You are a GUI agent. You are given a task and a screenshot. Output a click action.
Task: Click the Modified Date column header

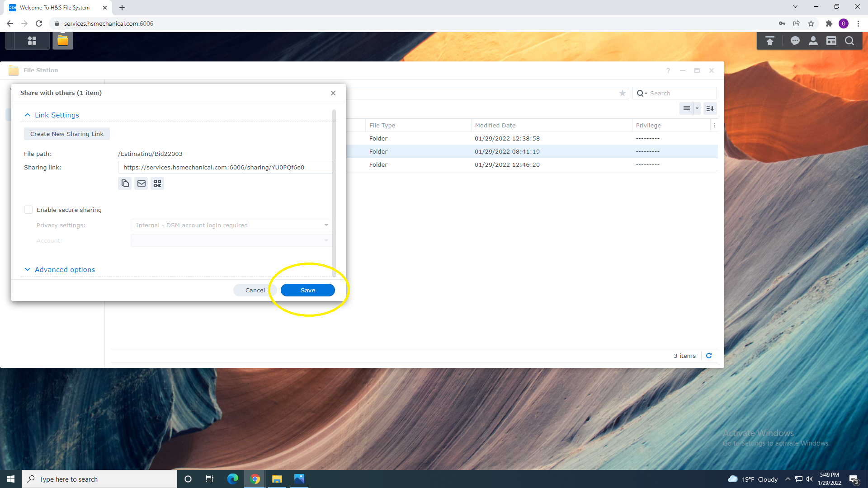click(x=495, y=126)
